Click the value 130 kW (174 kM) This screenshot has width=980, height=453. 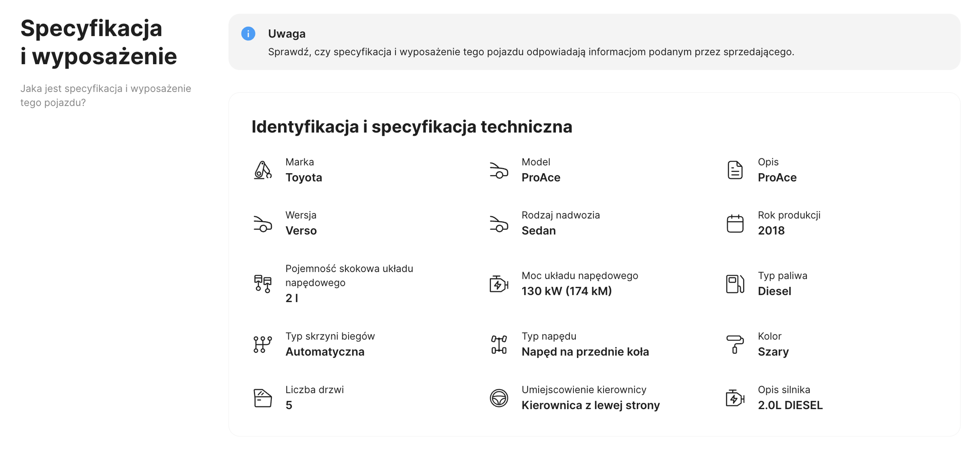(567, 291)
